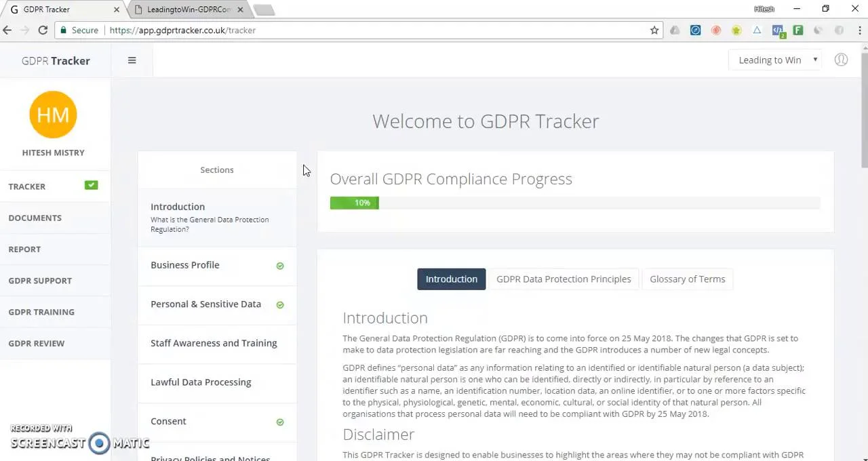This screenshot has height=461, width=868.
Task: Reload the page with the refresh icon
Action: 43,30
